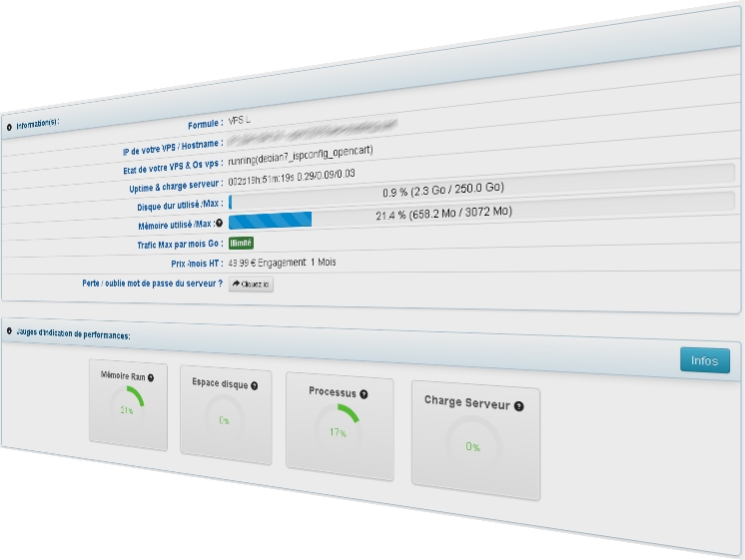Open the blue Infos button
Viewport: 745px width, 560px height.
point(704,360)
